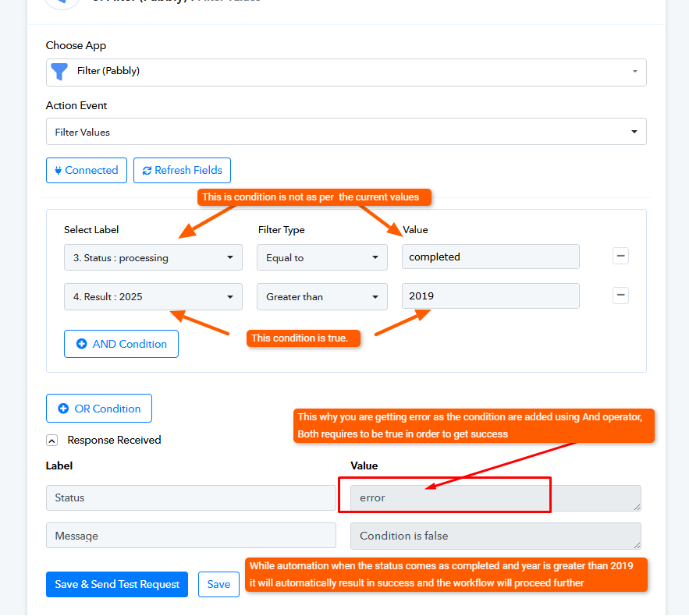Click the plus icon in OR Condition
689x616 pixels.
(x=63, y=409)
